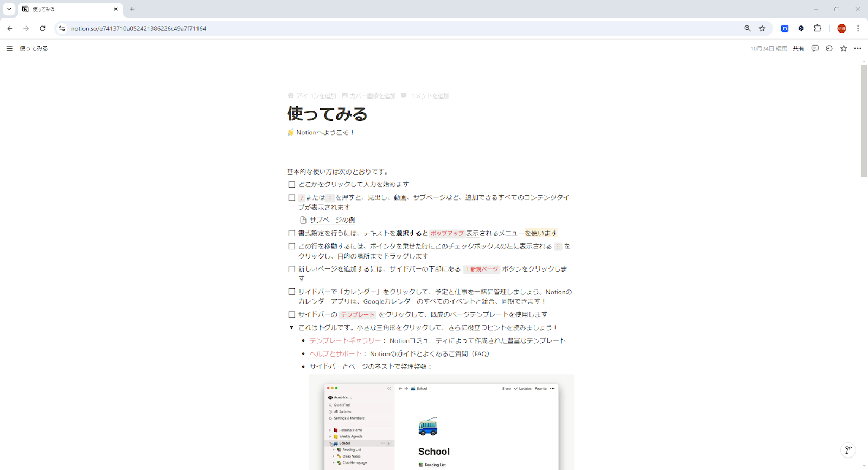Viewport: 868px width, 470px height.
Task: Check the この行を移動するには item checkbox
Action: coord(292,247)
